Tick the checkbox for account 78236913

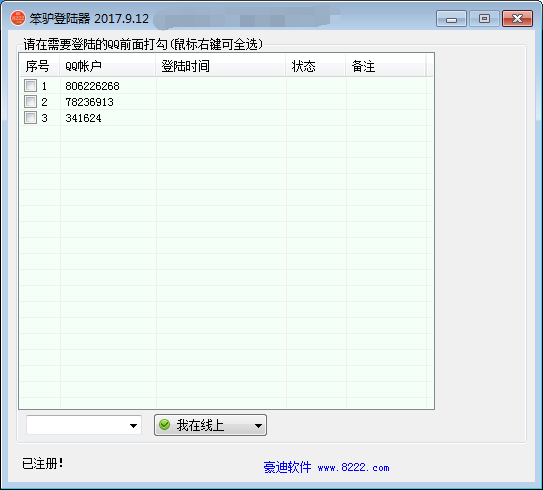[x=30, y=102]
